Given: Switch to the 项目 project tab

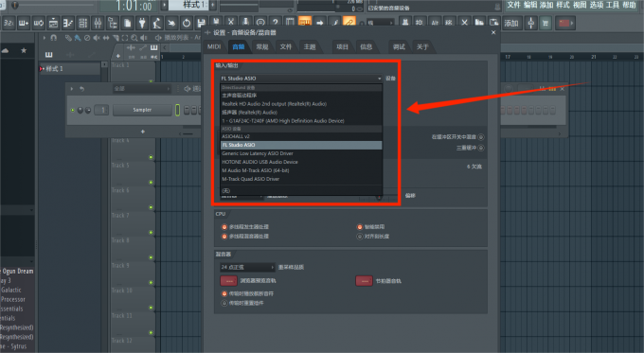Looking at the screenshot, I should point(342,46).
